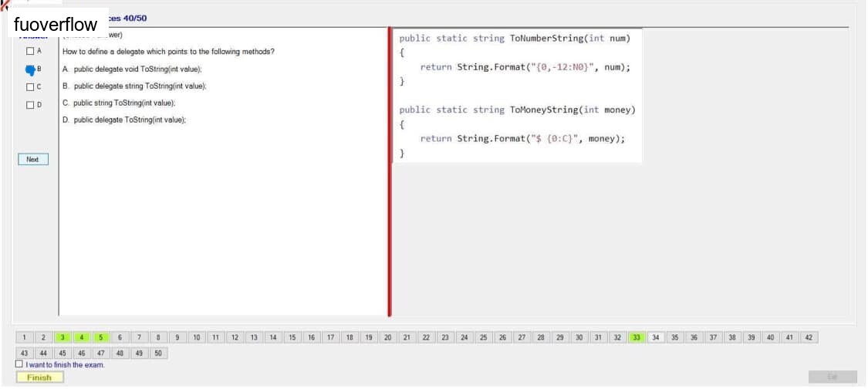This screenshot has height=389, width=868.
Task: Go to question 36
Action: pyautogui.click(x=694, y=337)
